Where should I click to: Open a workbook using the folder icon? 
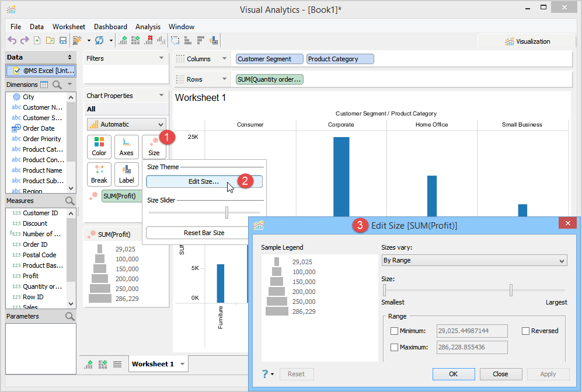(x=50, y=40)
